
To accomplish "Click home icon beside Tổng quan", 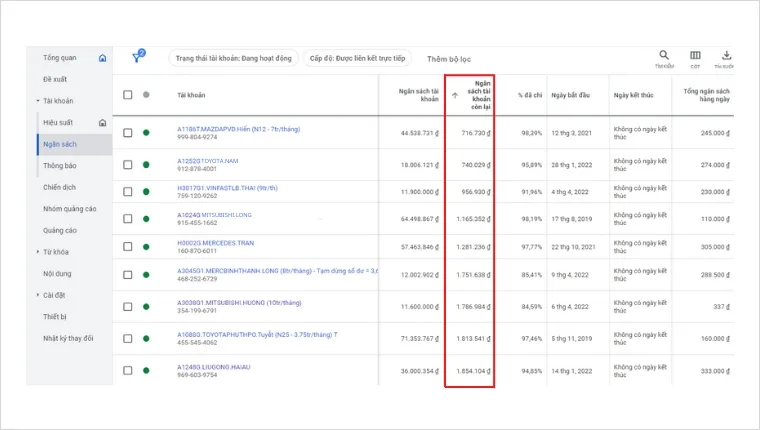I will [x=102, y=58].
